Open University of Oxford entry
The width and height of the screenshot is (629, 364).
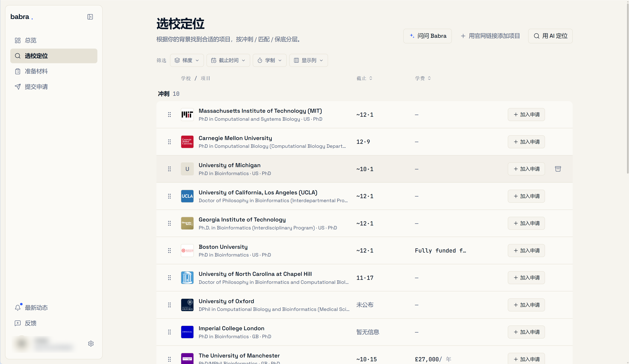tap(226, 301)
